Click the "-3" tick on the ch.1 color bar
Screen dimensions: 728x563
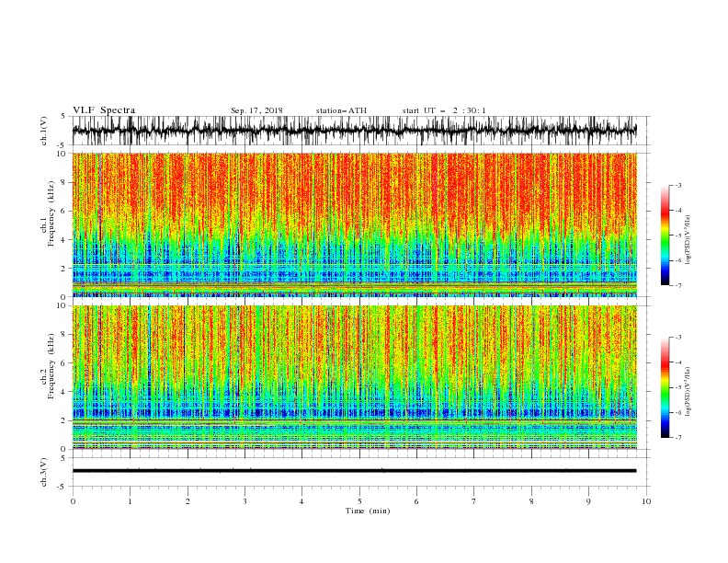pos(678,185)
